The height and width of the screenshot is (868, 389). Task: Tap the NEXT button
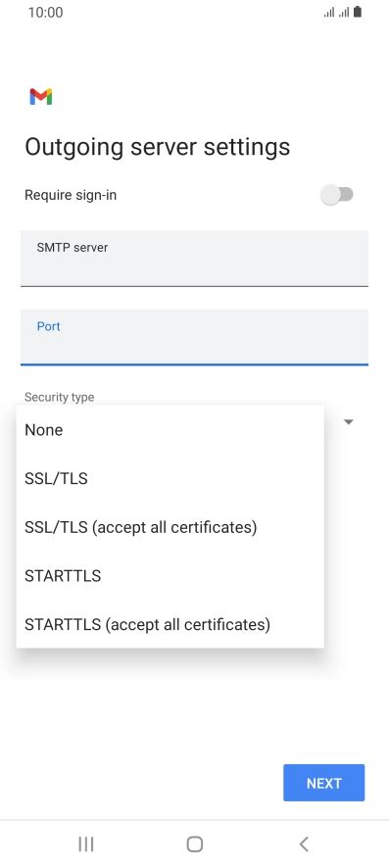click(323, 783)
